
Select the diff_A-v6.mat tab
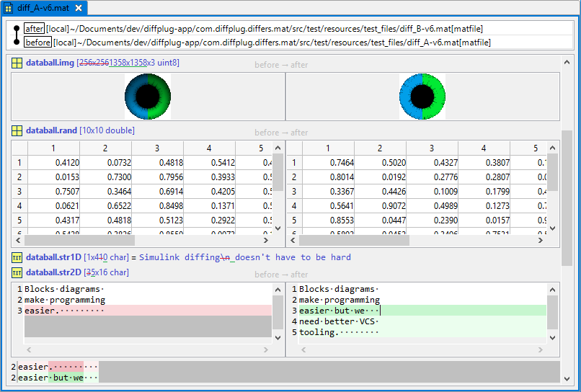43,8
